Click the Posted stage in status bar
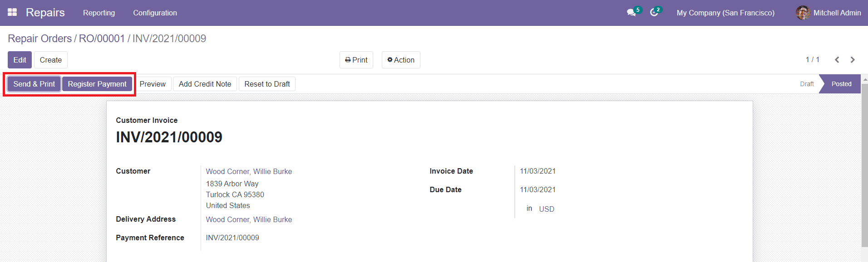The height and width of the screenshot is (262, 868). 841,84
